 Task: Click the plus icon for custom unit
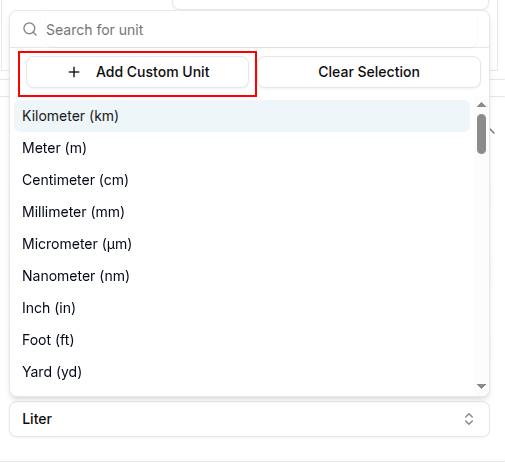tap(74, 72)
